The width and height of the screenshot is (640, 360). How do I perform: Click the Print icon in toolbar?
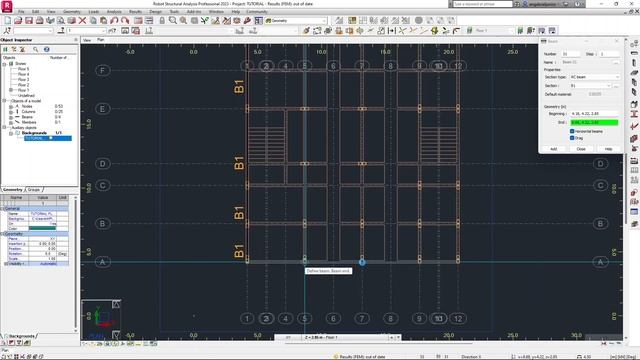pos(39,20)
